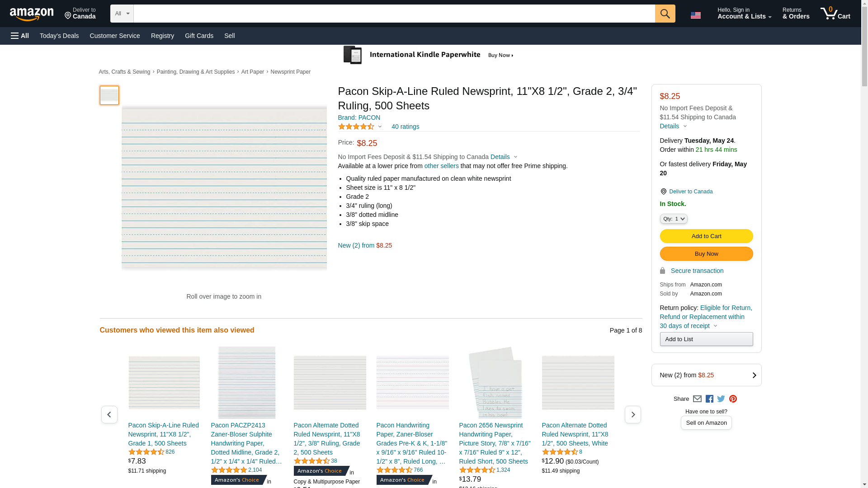Click the magnifying glass search button
The height and width of the screenshot is (488, 868).
tap(665, 14)
